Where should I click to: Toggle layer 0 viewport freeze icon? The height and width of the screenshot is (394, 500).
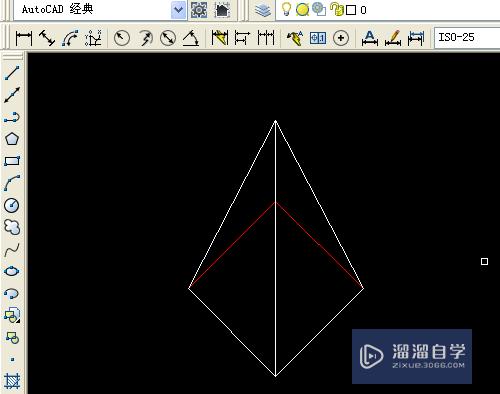click(x=319, y=9)
